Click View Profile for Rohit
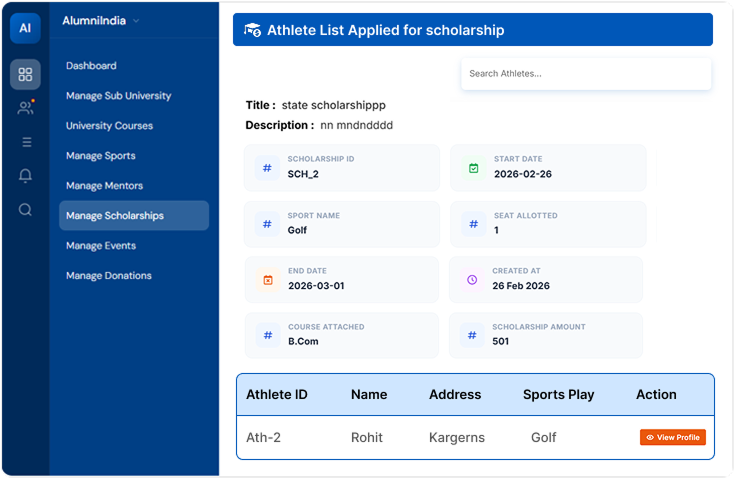 673,438
